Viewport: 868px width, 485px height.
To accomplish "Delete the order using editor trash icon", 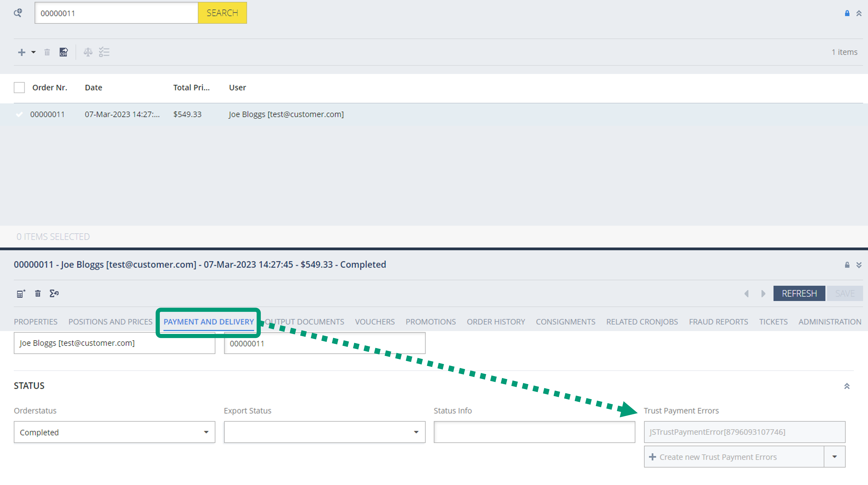I will [x=38, y=294].
